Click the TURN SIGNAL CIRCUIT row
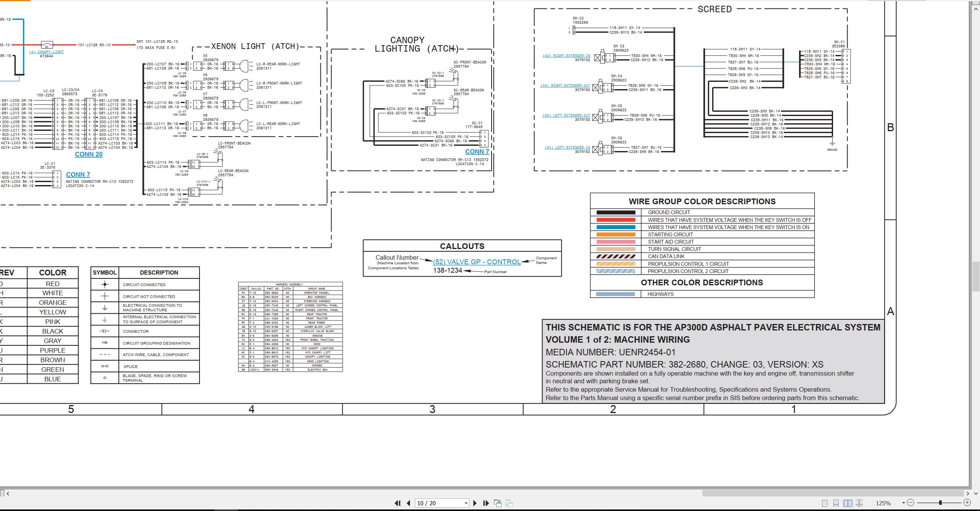This screenshot has height=511, width=980. point(702,249)
